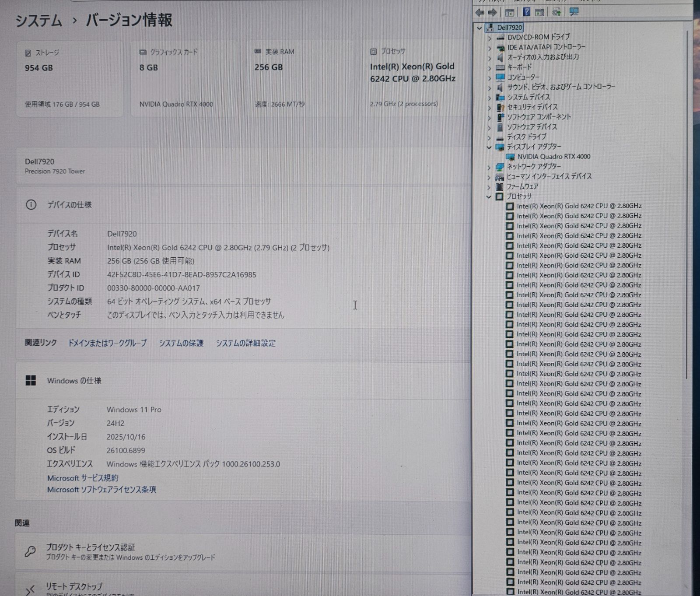This screenshot has height=596, width=700.
Task: Select the NVIDIA Quadro RTX 4000 display adapter
Action: [553, 157]
